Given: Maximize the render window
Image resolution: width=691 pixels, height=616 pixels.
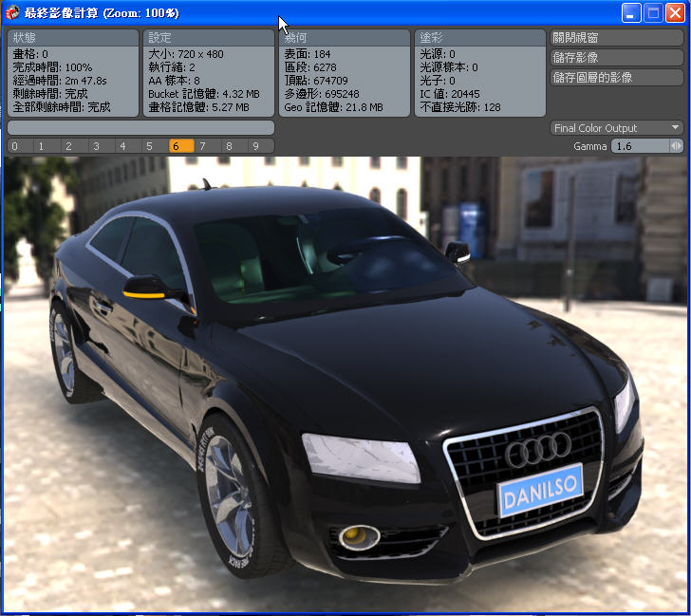Looking at the screenshot, I should (653, 12).
